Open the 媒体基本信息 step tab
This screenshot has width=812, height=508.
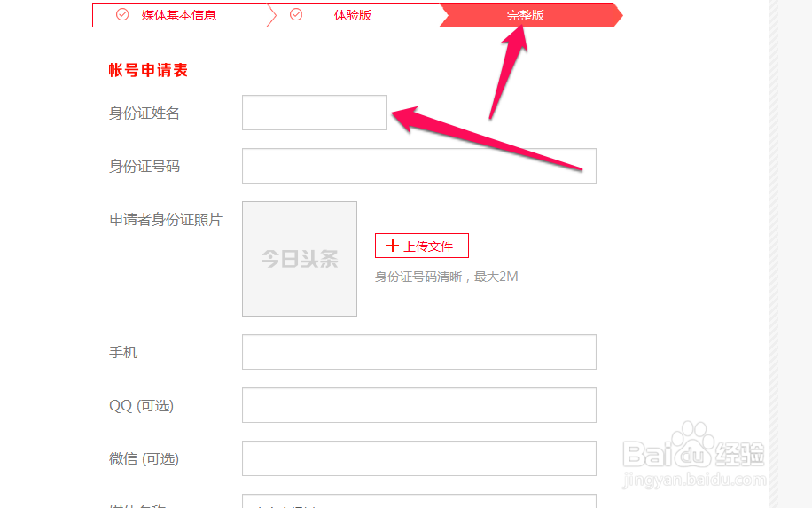(x=180, y=15)
